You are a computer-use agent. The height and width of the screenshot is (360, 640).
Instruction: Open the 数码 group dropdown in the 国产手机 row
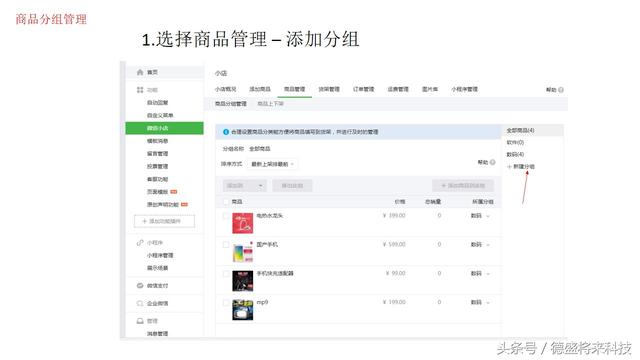480,244
